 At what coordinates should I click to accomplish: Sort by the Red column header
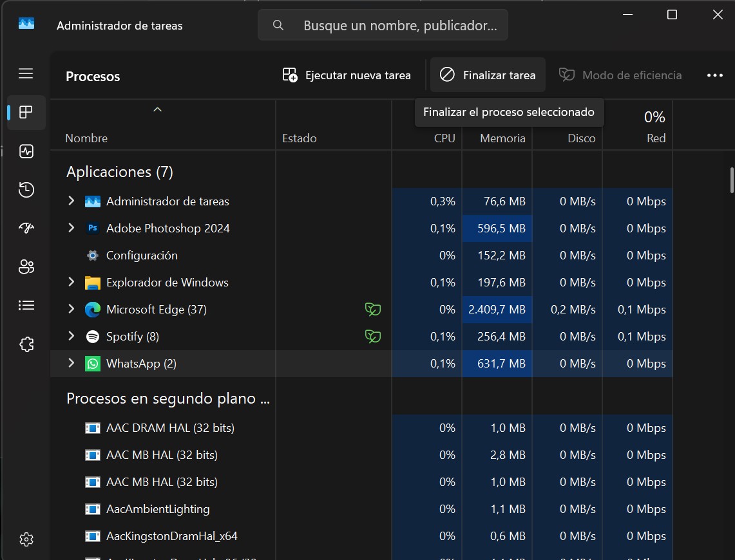click(x=656, y=138)
